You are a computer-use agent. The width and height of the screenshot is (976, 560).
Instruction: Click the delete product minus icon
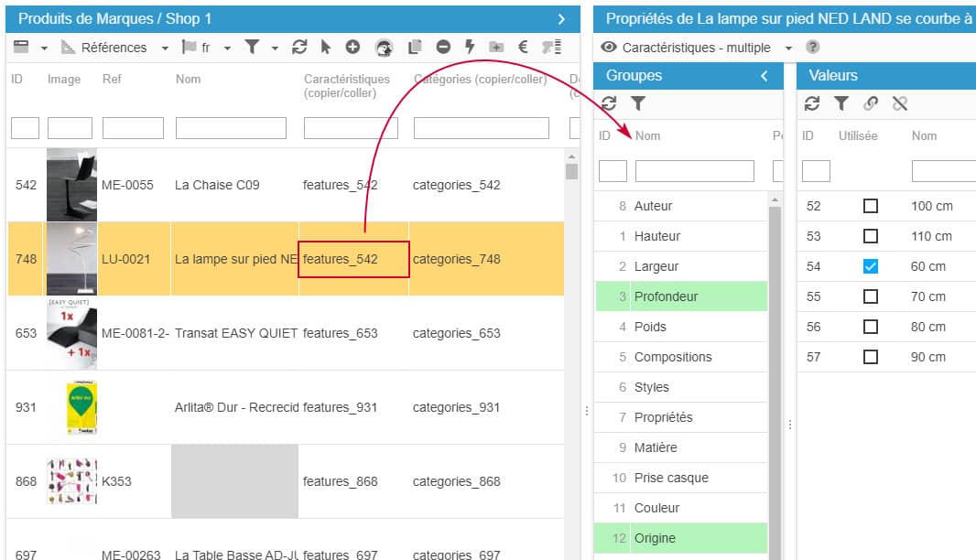pos(442,48)
